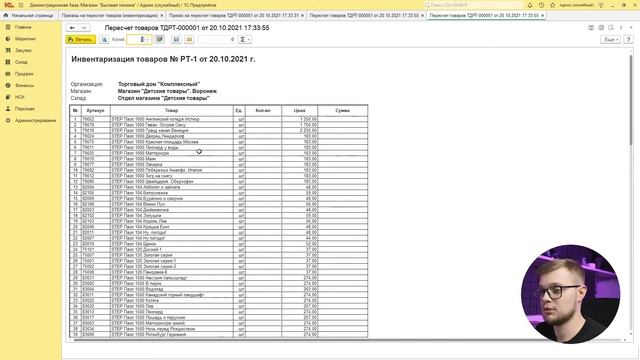Close the Приказы на пересчет товаров tab

pyautogui.click(x=162, y=16)
